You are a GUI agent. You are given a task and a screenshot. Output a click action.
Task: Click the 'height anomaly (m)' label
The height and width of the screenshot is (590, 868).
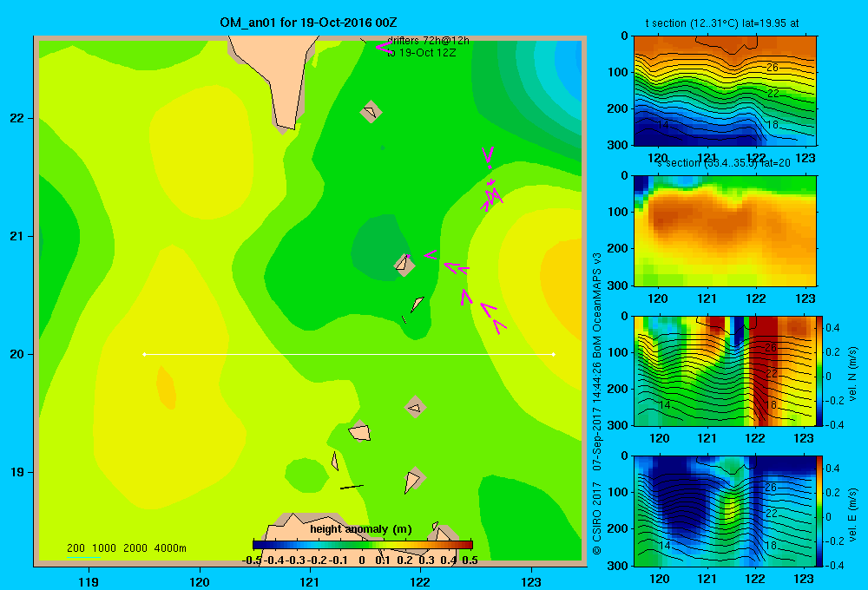(361, 529)
